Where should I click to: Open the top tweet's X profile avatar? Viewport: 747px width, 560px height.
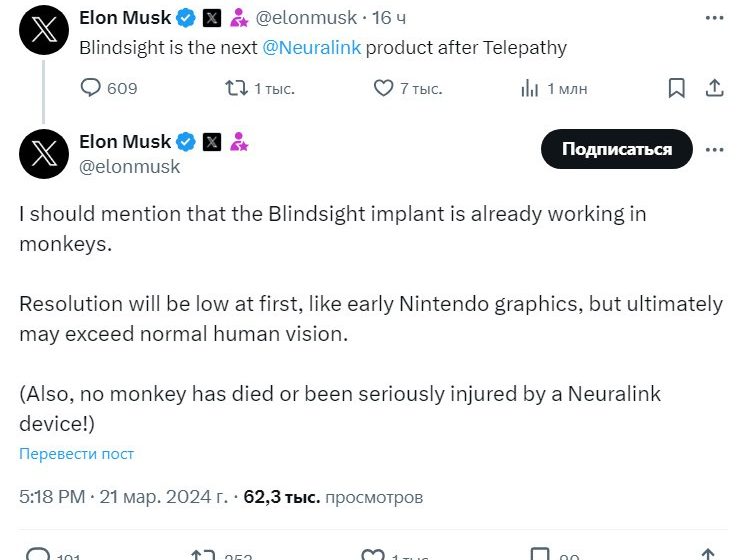pos(43,30)
